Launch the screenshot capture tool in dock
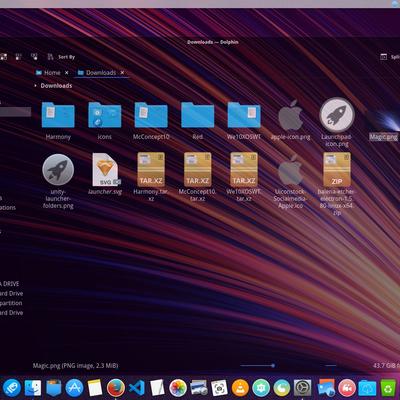Viewport: 400px width, 400px height. click(219, 388)
